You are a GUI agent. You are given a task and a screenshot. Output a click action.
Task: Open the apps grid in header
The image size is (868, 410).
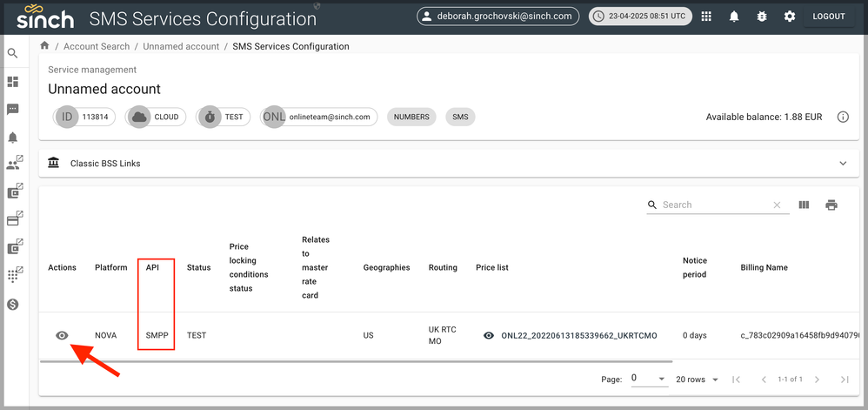point(706,17)
